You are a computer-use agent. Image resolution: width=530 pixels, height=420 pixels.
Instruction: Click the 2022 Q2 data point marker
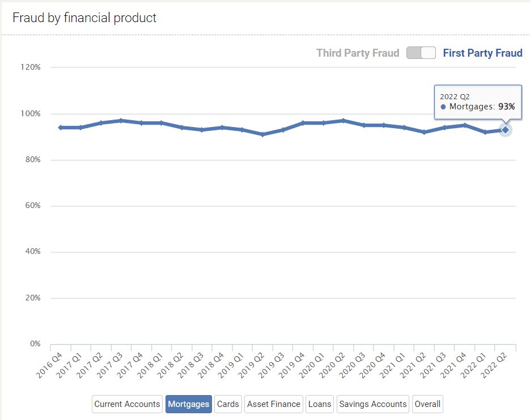pyautogui.click(x=505, y=130)
